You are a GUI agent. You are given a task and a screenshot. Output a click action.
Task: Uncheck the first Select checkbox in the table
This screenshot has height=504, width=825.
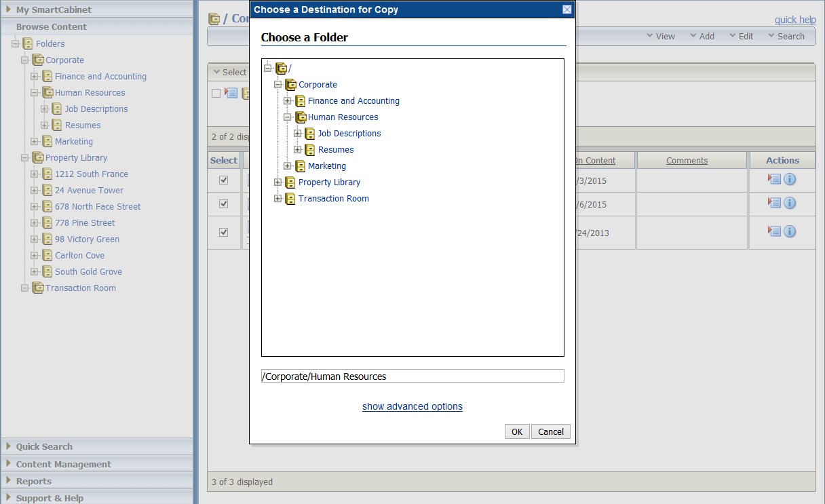tap(223, 180)
